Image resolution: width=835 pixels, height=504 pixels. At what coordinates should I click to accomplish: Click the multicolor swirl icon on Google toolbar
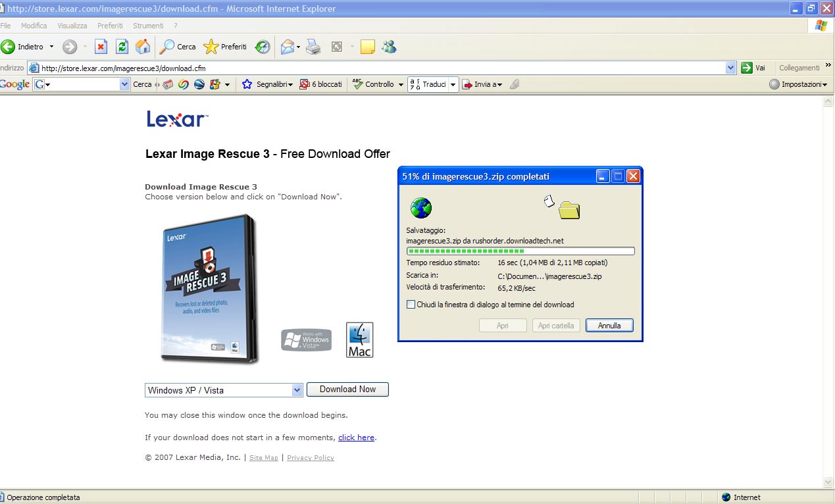[184, 84]
